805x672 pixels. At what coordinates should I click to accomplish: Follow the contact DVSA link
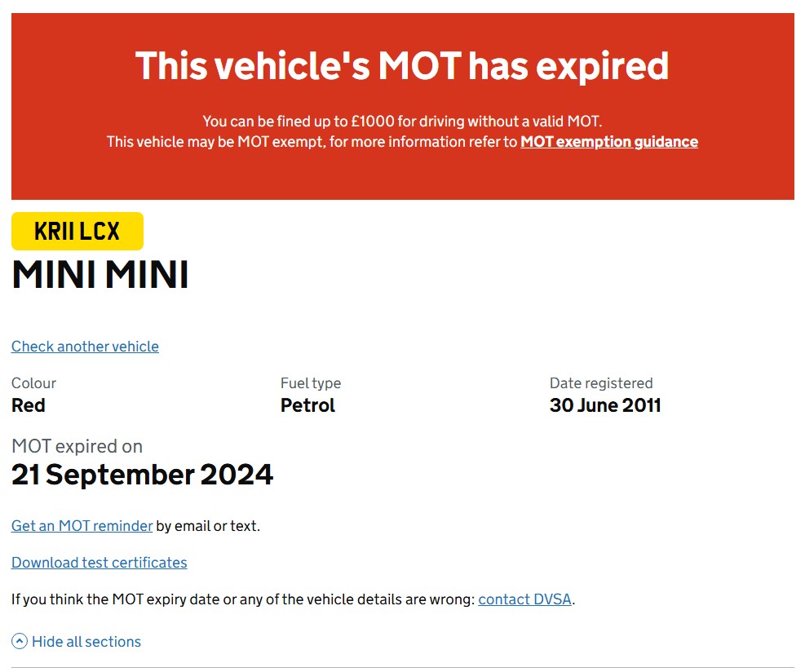[524, 599]
